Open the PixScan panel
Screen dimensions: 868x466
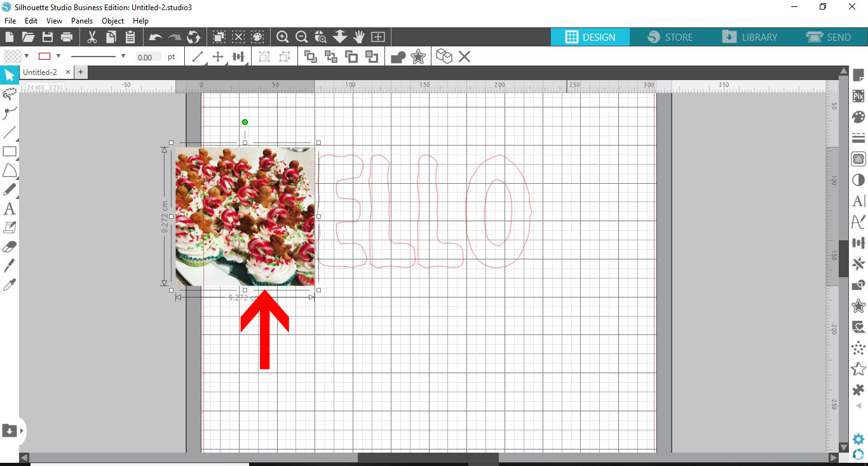tap(858, 96)
